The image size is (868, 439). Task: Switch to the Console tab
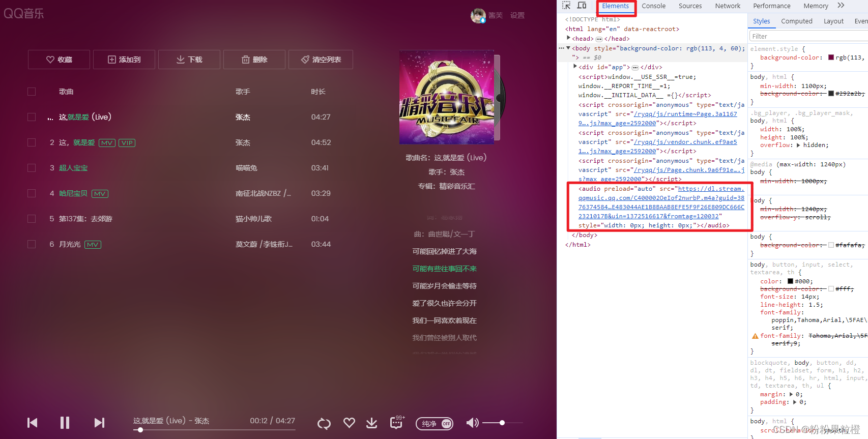coord(654,6)
